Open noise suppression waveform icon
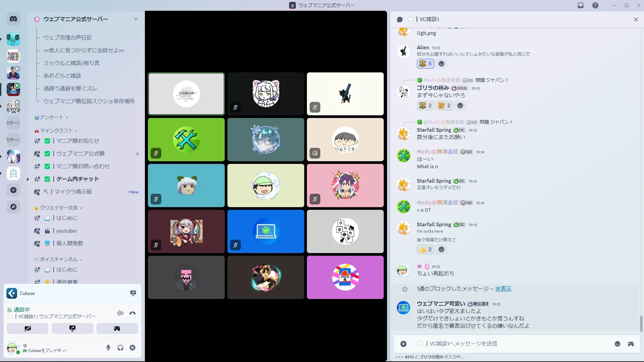 click(120, 313)
